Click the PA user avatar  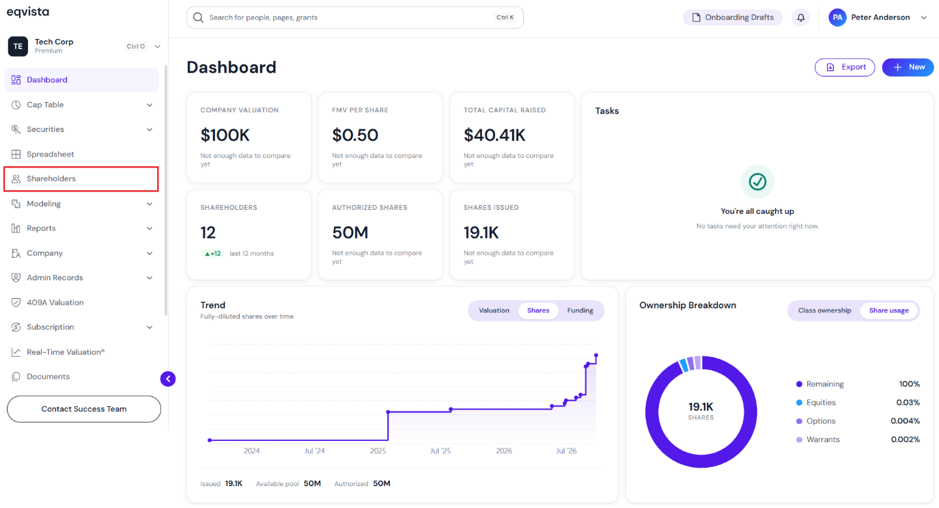coord(837,17)
